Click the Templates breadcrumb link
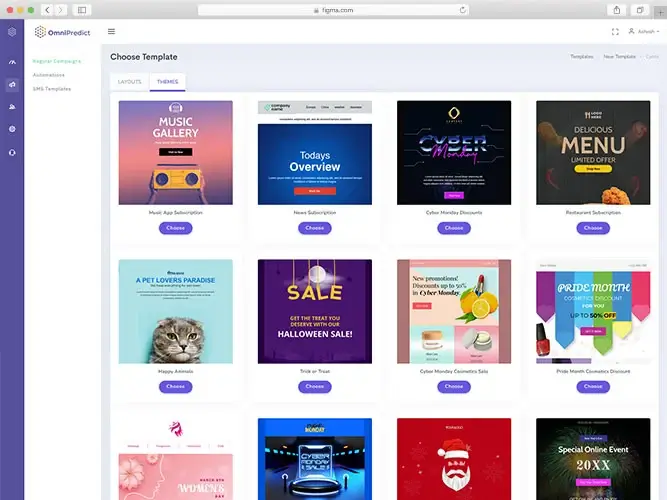This screenshot has width=667, height=500. point(581,57)
